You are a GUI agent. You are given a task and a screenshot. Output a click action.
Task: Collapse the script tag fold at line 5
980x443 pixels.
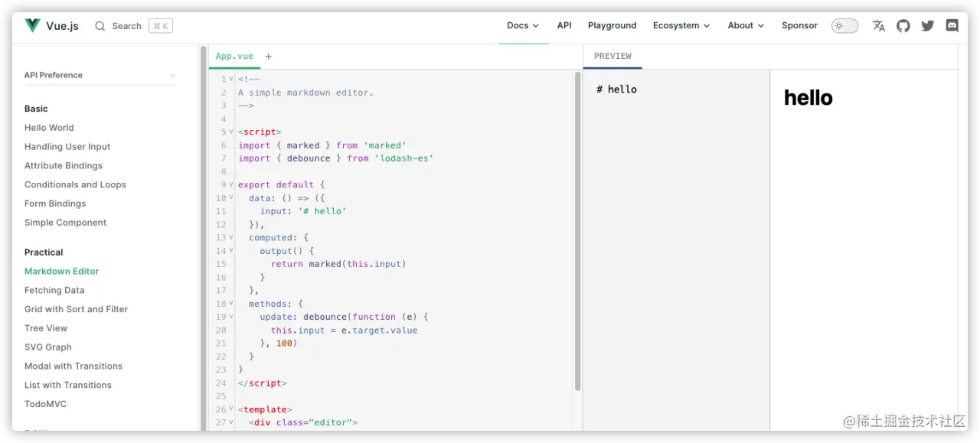point(231,132)
